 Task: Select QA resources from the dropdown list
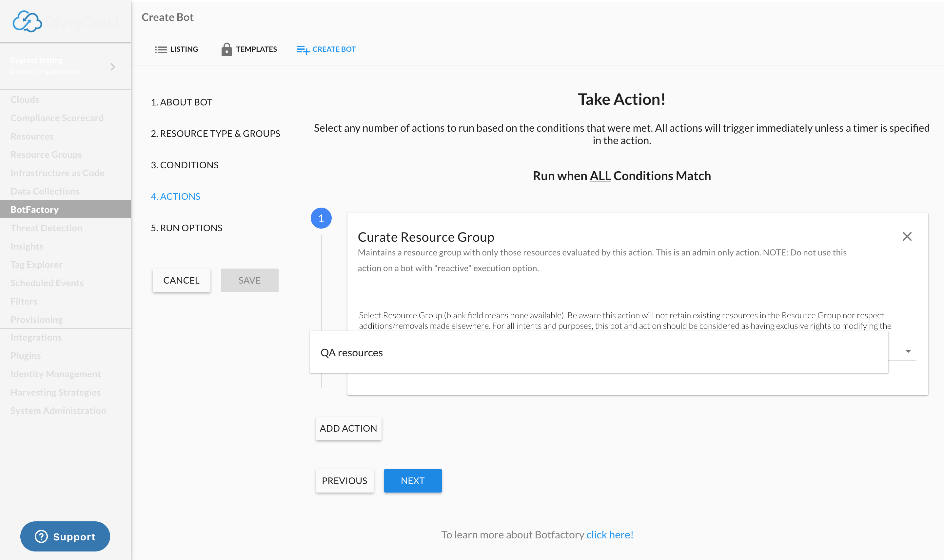coord(352,352)
